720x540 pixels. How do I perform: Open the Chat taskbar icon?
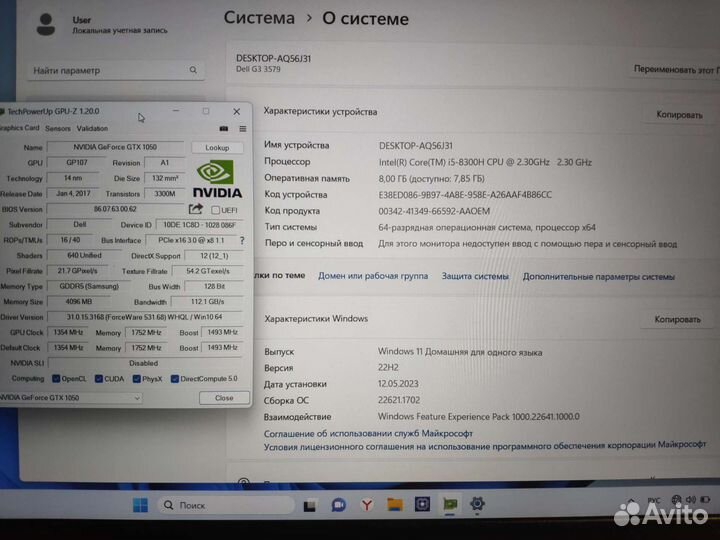pos(339,505)
